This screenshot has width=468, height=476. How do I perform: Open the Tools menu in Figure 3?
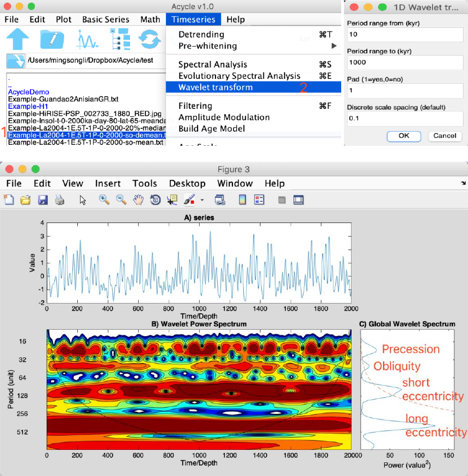pos(144,183)
